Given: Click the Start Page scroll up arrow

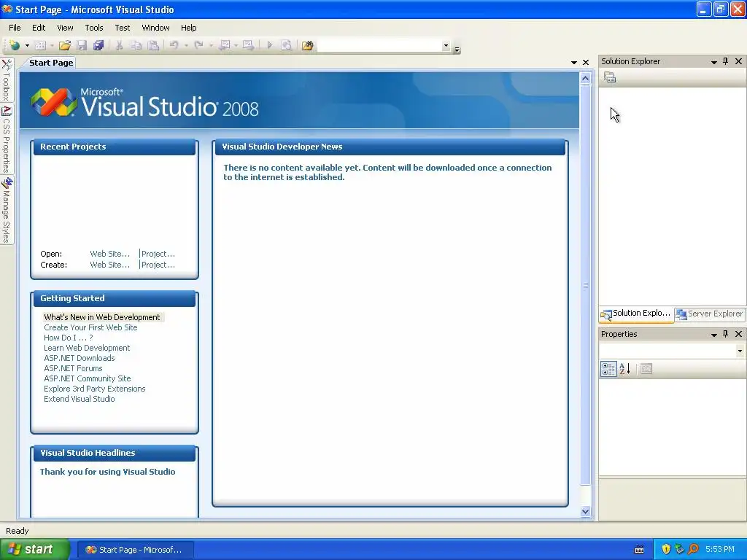Looking at the screenshot, I should click(586, 79).
